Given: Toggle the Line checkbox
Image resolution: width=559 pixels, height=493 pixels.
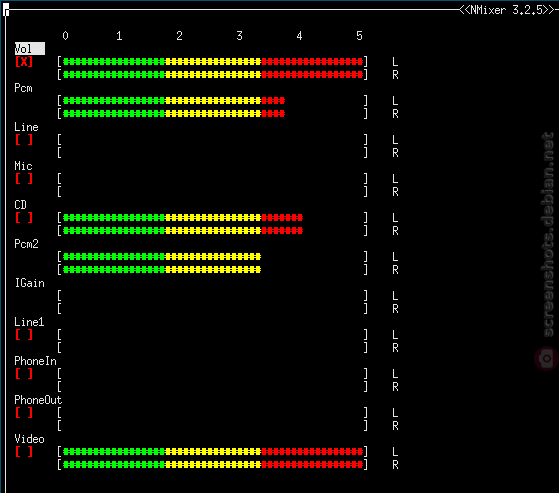Looking at the screenshot, I should pyautogui.click(x=24, y=140).
